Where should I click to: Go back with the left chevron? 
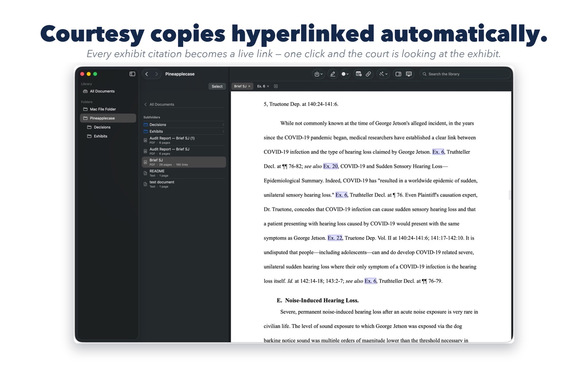tap(147, 74)
